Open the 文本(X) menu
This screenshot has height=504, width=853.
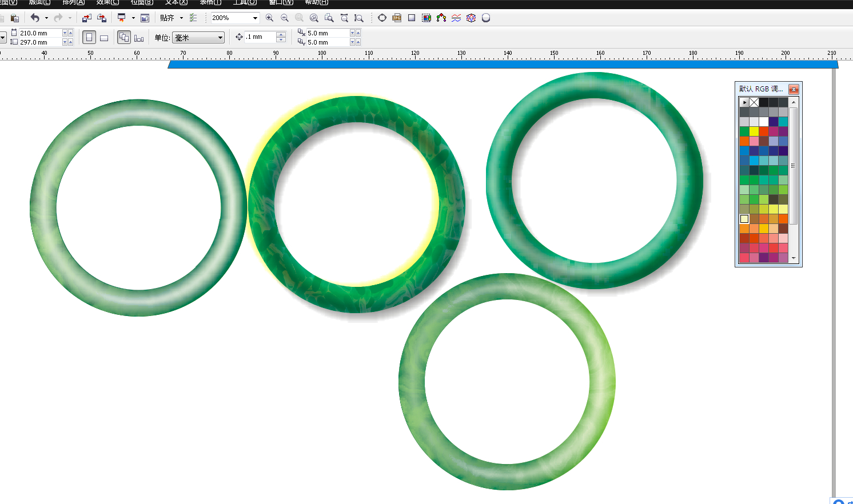coord(176,3)
